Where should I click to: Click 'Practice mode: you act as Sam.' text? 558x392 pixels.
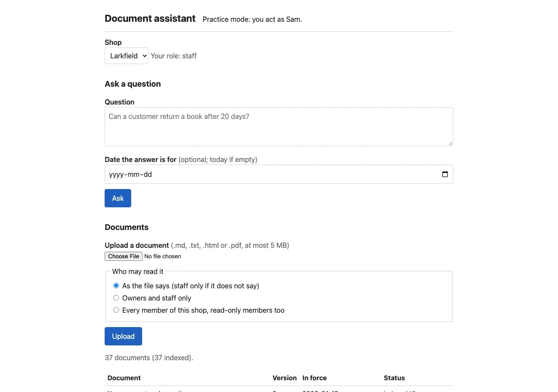(252, 19)
